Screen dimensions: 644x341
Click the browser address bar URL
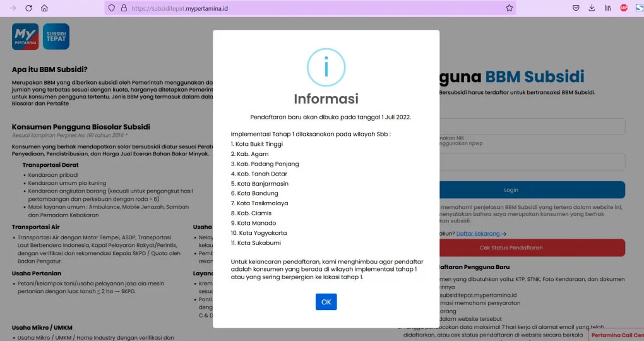click(253, 8)
